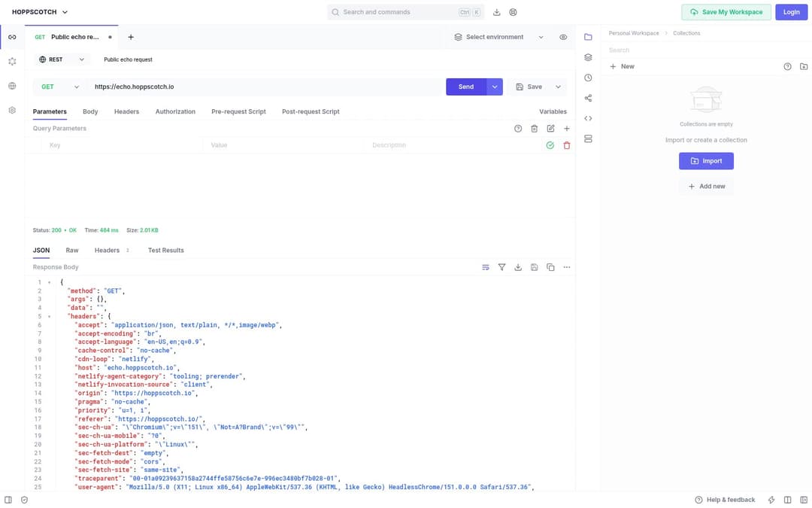The height and width of the screenshot is (508, 812).
Task: Open the interceptor shield icon in footer
Action: (24, 500)
